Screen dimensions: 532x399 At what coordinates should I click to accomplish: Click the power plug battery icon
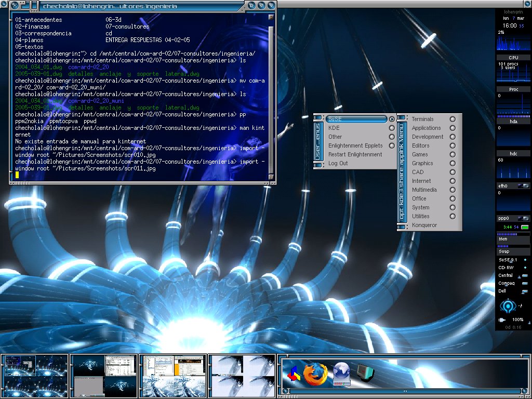(x=502, y=320)
